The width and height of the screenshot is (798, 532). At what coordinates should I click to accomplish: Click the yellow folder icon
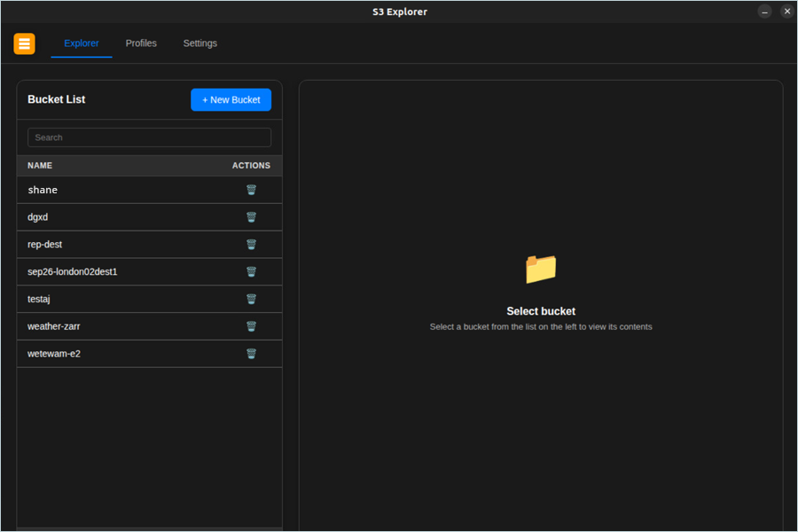coord(541,269)
